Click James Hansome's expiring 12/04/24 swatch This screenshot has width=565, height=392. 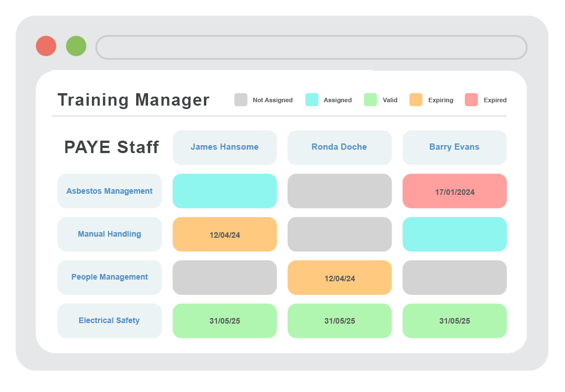224,234
